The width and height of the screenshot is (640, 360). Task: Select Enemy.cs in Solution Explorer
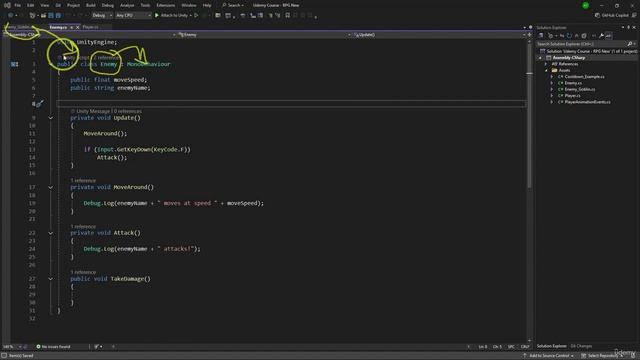tap(573, 83)
